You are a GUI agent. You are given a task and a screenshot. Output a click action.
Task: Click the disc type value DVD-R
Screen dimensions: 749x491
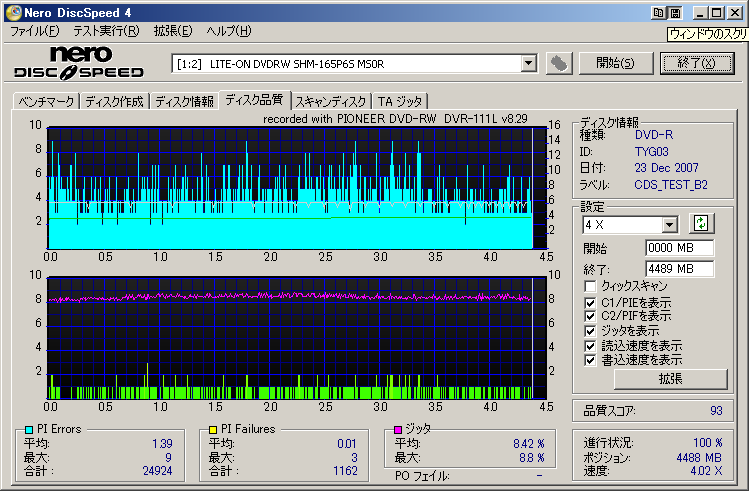coord(653,135)
